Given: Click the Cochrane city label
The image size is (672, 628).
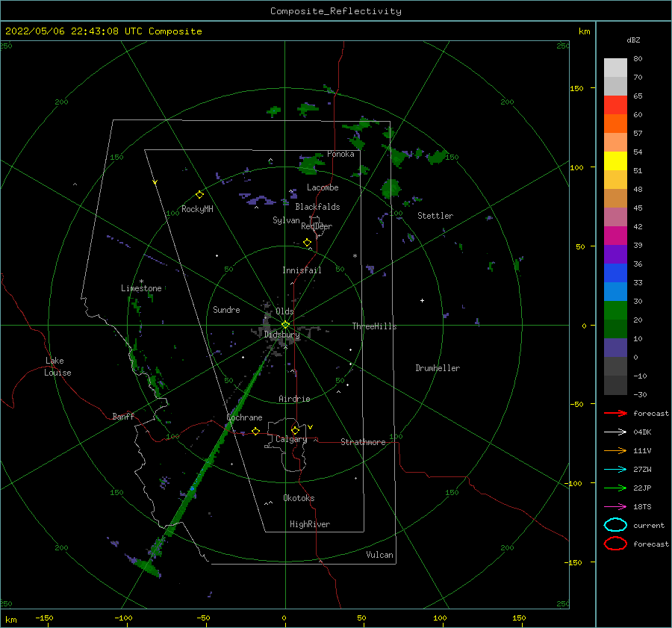Looking at the screenshot, I should click(x=244, y=417).
